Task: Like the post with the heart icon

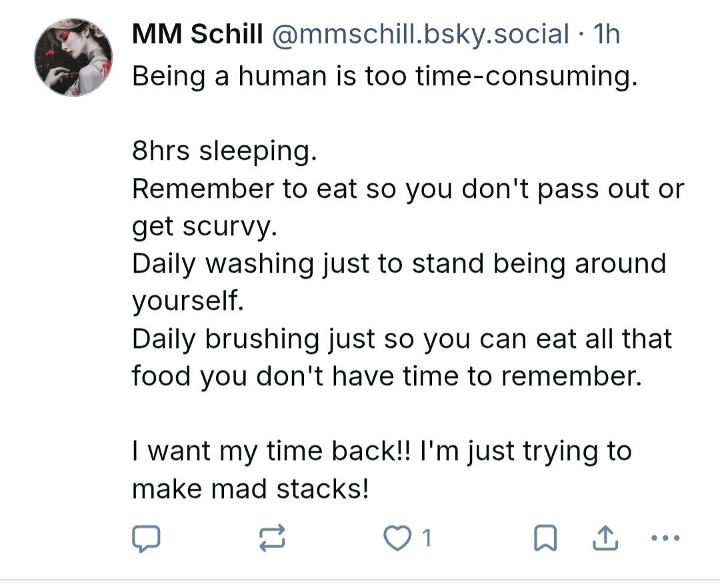Action: coord(398,539)
